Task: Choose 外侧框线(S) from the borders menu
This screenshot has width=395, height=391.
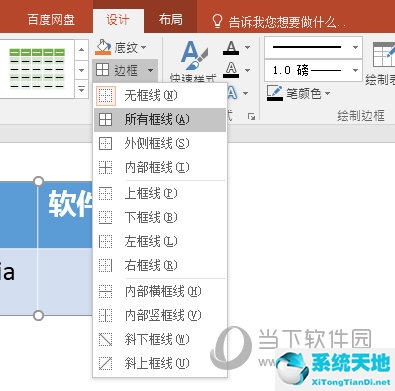Action: [160, 144]
